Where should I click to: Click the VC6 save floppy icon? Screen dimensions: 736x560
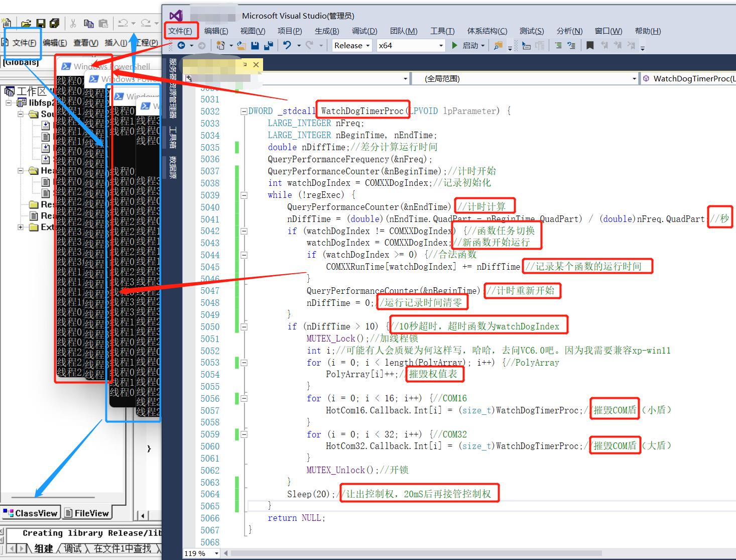pos(41,23)
